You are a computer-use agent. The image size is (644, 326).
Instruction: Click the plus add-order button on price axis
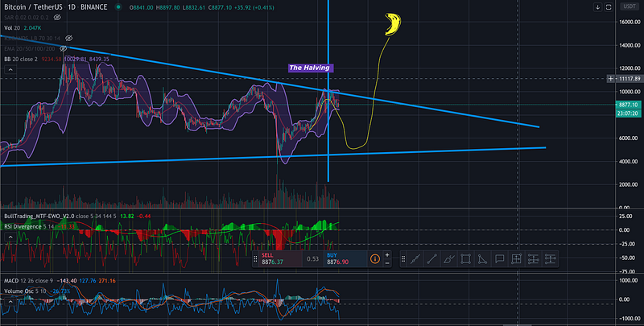point(611,78)
